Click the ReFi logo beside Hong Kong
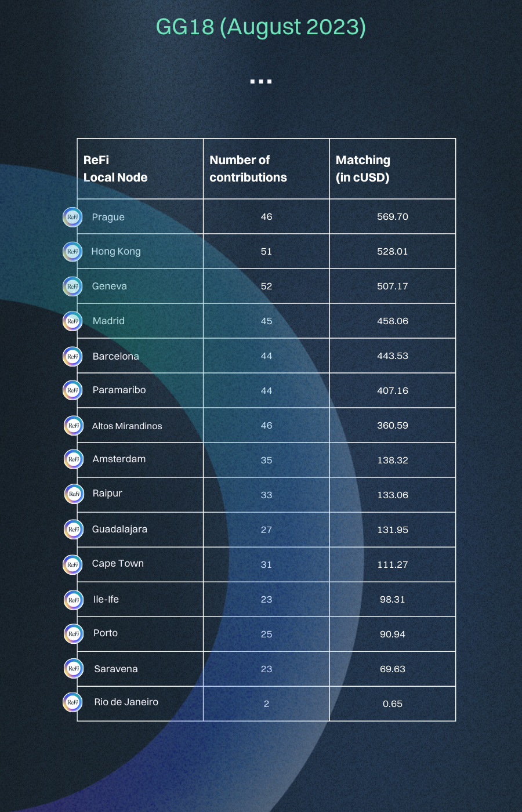This screenshot has width=522, height=812. click(72, 251)
